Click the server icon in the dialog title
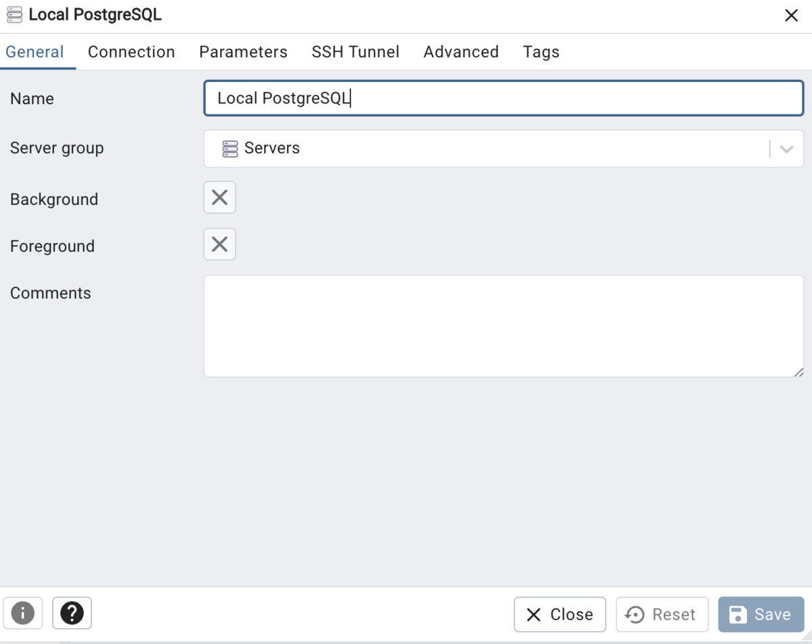This screenshot has height=644, width=812. [14, 15]
